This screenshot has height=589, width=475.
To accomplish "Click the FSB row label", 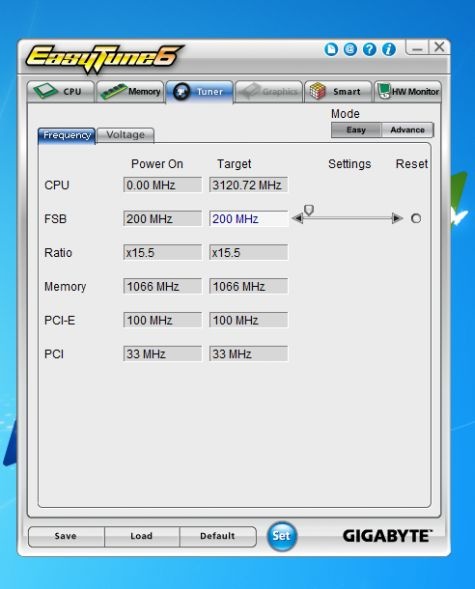I will point(55,219).
